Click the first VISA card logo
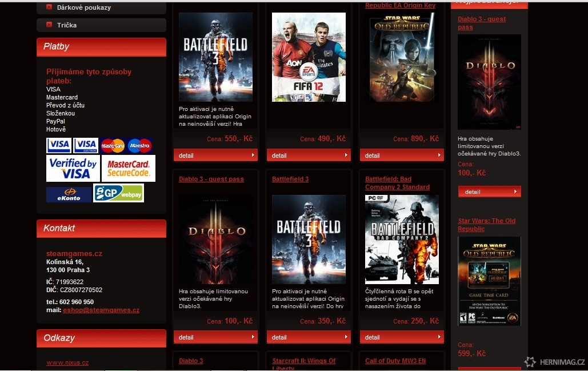 (x=58, y=145)
